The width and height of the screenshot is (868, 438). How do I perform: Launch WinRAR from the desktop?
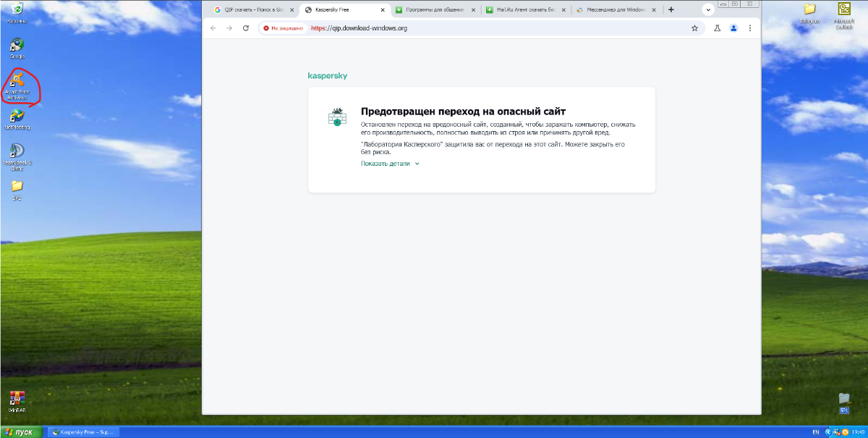(16, 401)
